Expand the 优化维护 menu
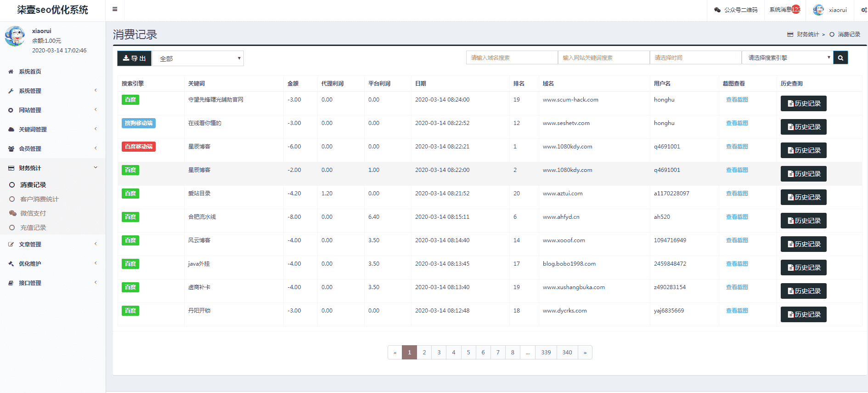868x393 pixels. tap(30, 264)
